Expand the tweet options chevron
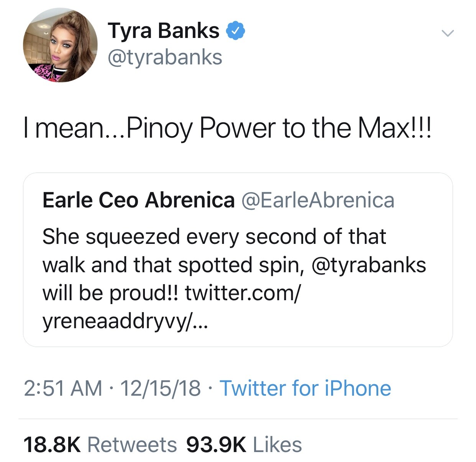The image size is (476, 462). click(447, 33)
